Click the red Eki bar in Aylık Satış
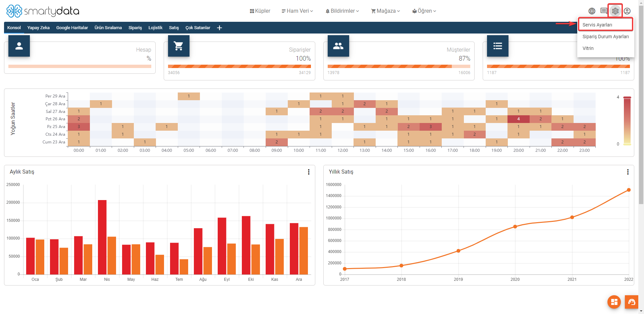Screen dimensions: 644x314 [246, 245]
